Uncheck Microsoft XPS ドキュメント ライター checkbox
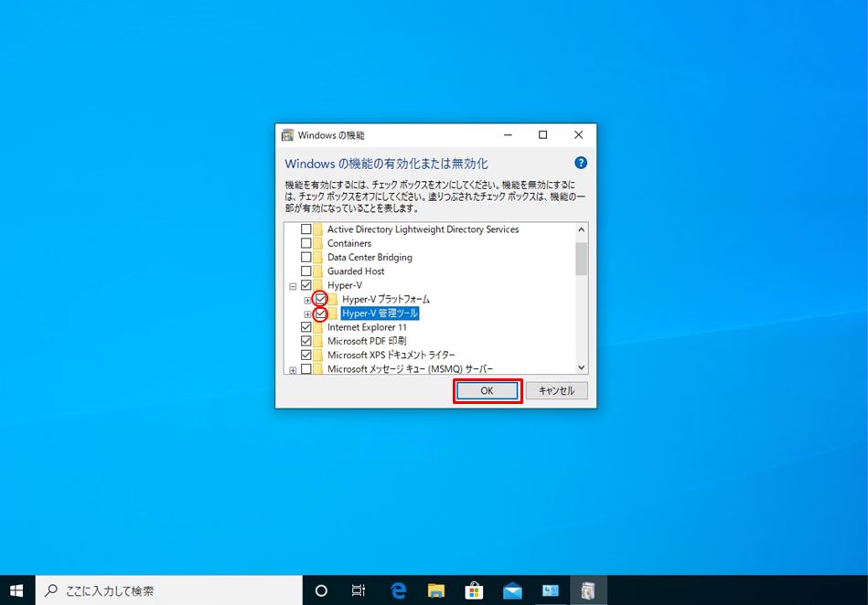The image size is (868, 605). coord(306,355)
